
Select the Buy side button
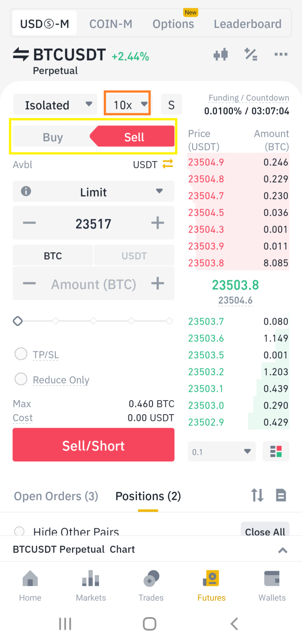53,137
